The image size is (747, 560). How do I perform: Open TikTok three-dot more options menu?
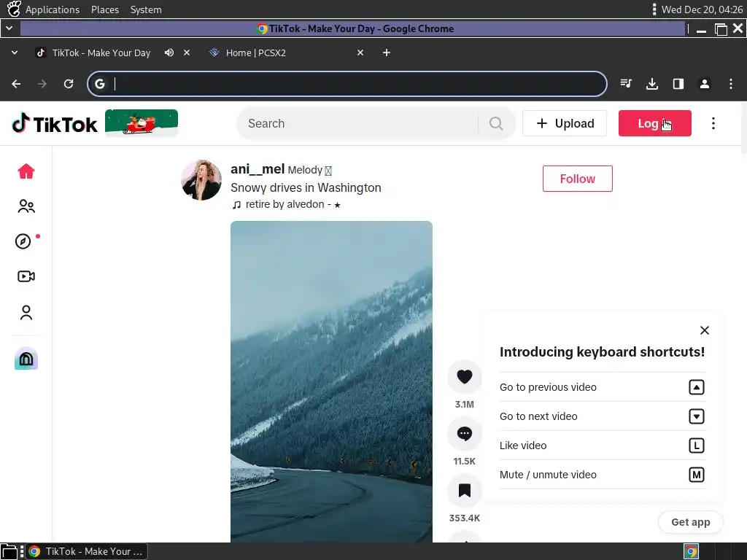713,123
